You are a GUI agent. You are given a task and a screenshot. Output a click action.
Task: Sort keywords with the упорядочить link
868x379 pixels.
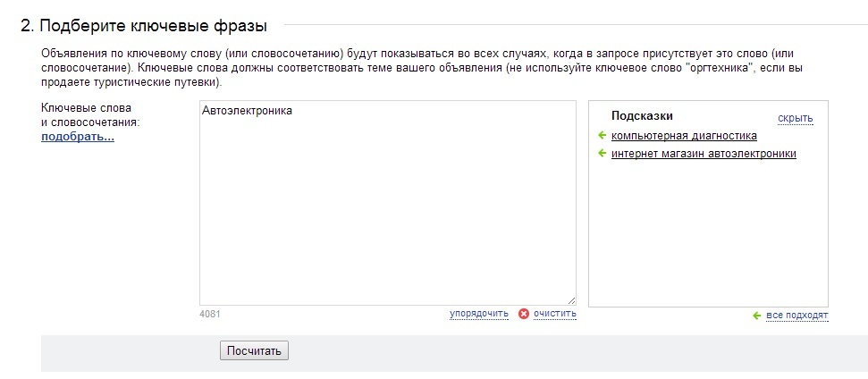[x=479, y=314]
